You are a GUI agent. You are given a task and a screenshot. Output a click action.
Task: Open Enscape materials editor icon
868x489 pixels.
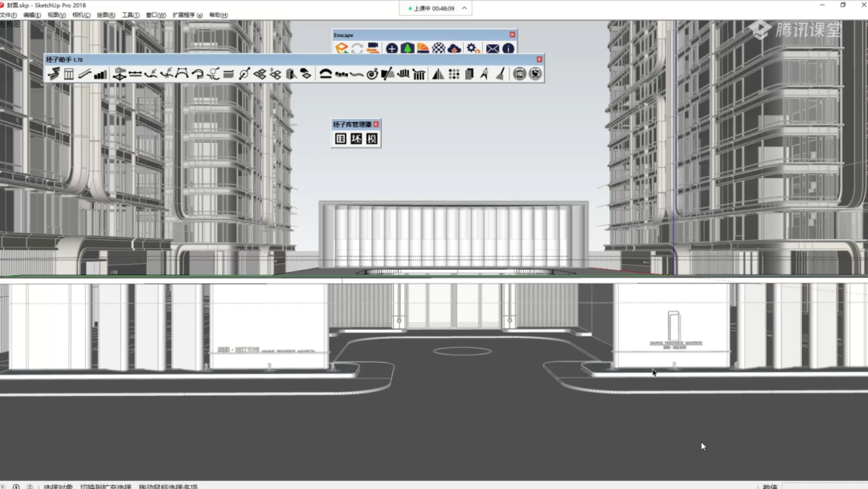[423, 48]
